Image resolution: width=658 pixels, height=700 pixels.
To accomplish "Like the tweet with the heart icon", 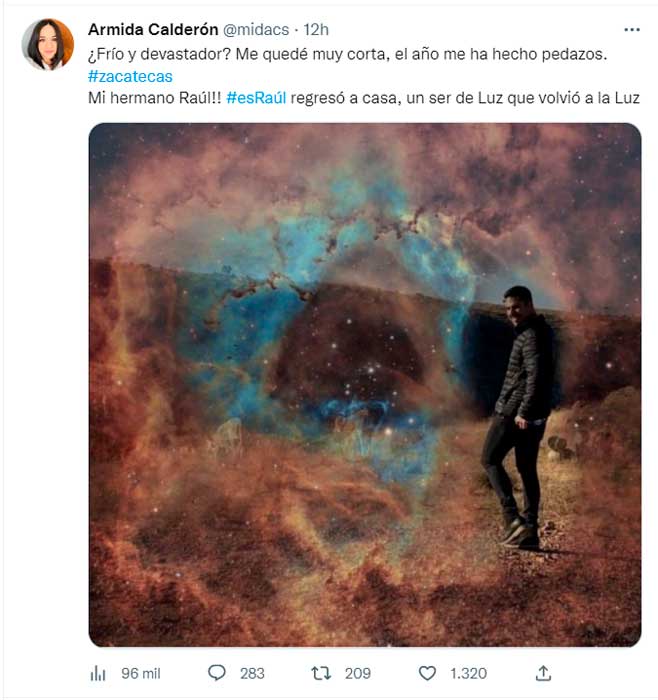I will [428, 672].
